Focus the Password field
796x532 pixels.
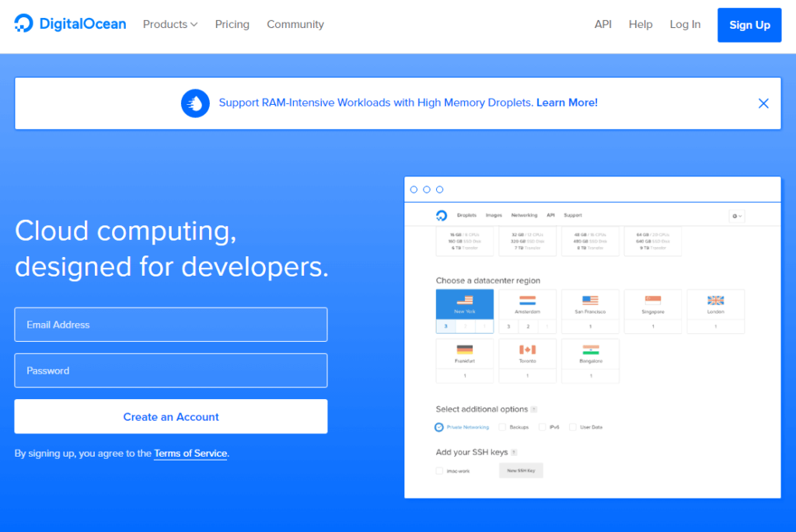(171, 370)
